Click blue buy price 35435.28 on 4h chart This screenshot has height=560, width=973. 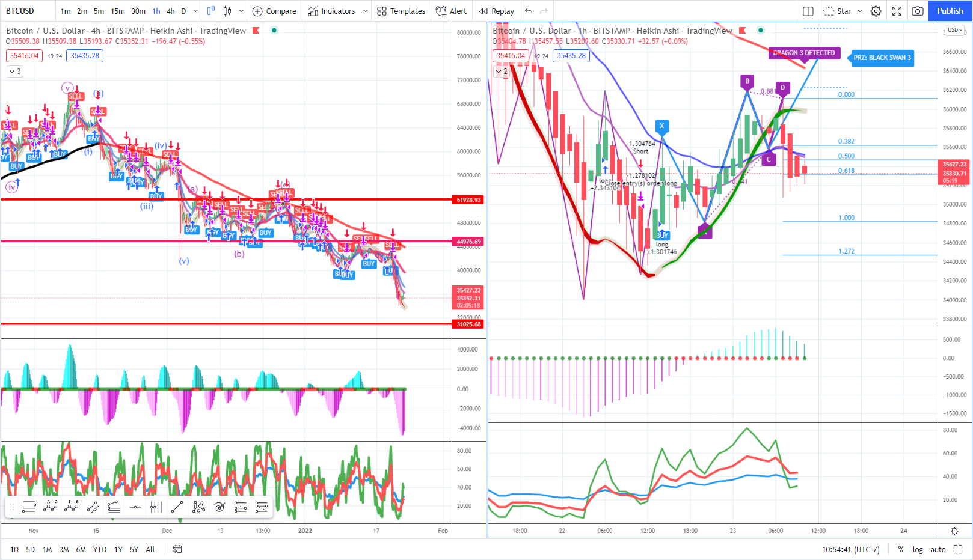pyautogui.click(x=85, y=56)
